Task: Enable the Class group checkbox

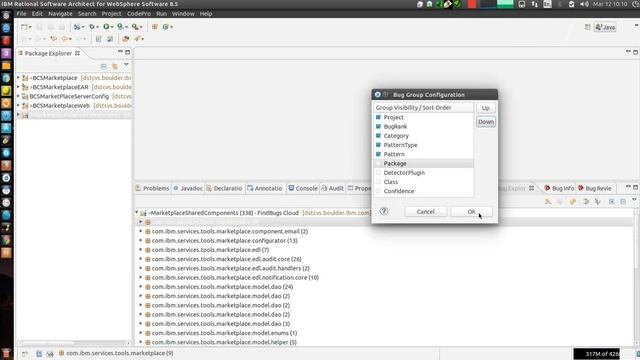Action: click(378, 182)
